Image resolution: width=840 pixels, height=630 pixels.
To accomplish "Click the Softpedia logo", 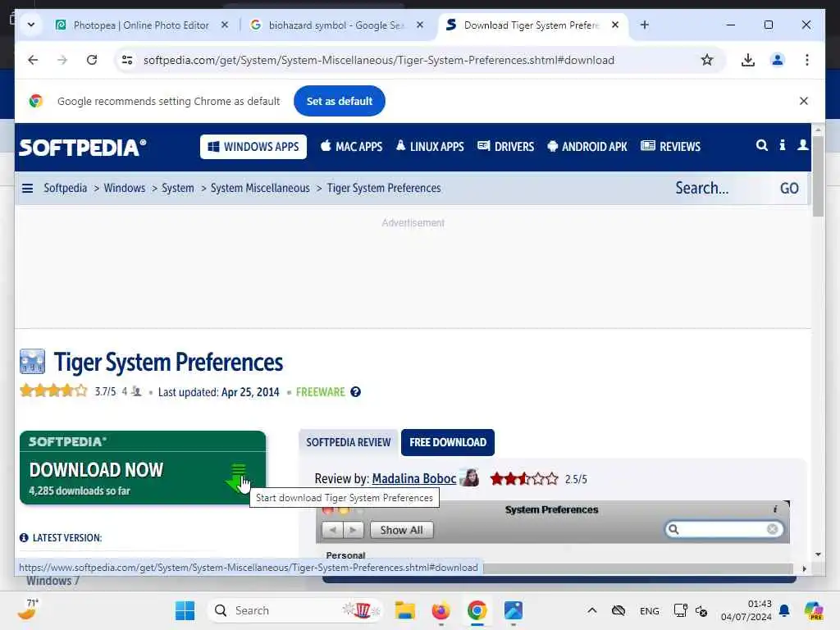I will click(x=83, y=148).
